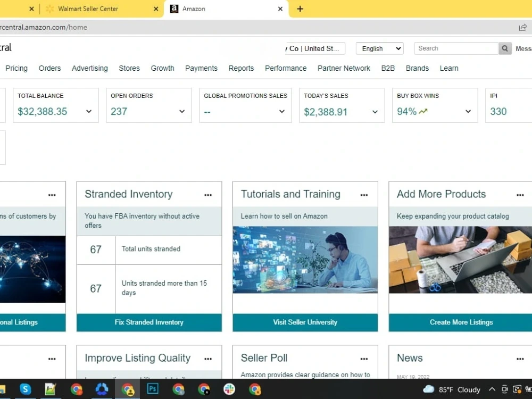532x399 pixels.
Task: Click the 237 open orders value
Action: 119,111
